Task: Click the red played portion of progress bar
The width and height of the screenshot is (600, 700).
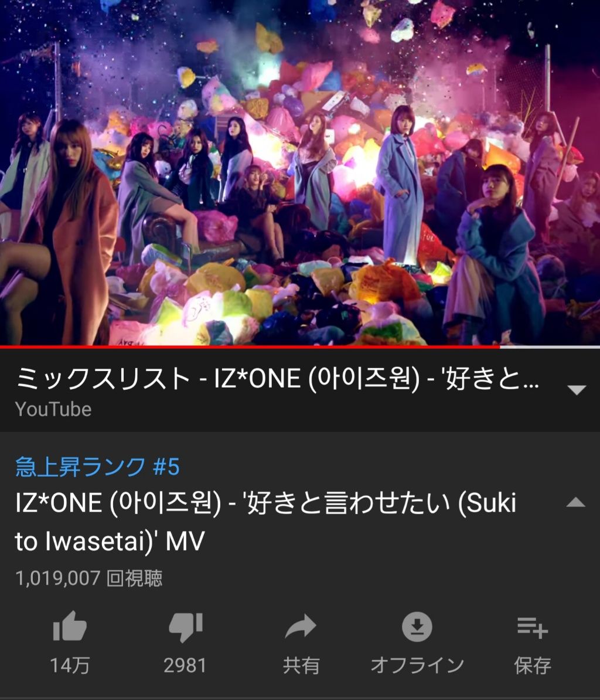Action: tap(250, 346)
